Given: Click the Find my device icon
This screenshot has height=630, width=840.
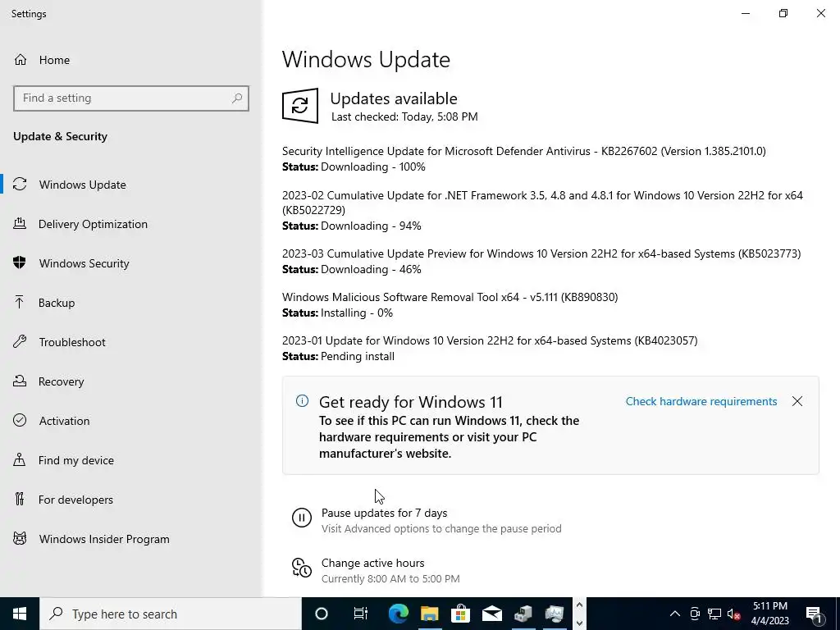Looking at the screenshot, I should point(20,459).
